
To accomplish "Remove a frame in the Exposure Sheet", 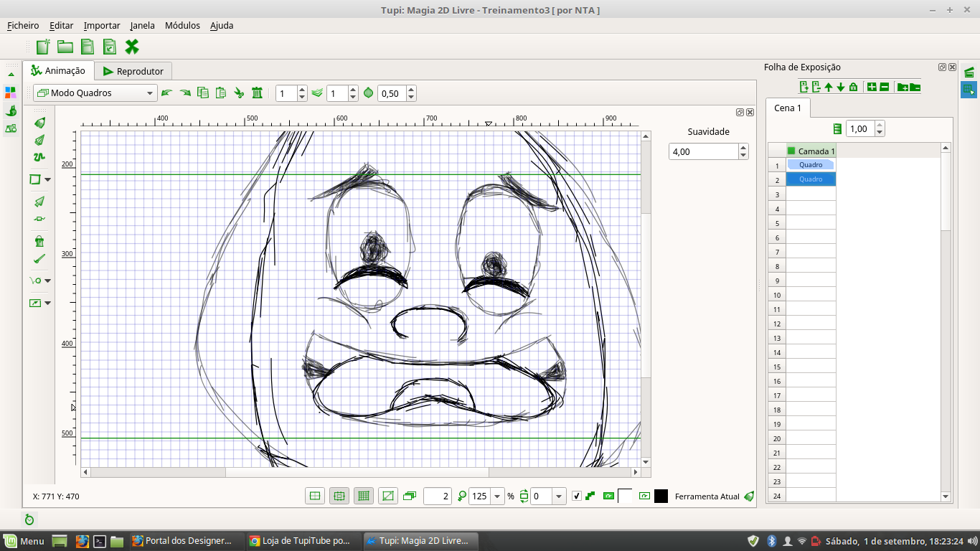I will point(816,87).
